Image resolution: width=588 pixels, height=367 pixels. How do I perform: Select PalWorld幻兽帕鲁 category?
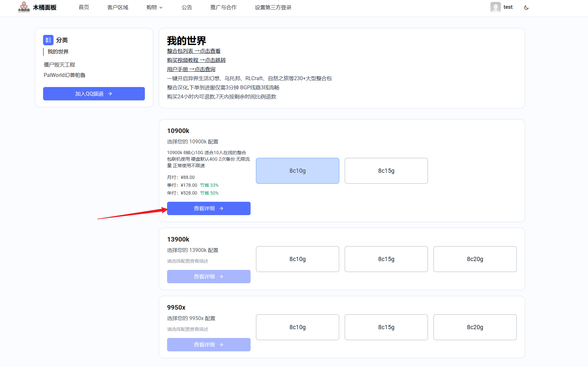(x=65, y=75)
